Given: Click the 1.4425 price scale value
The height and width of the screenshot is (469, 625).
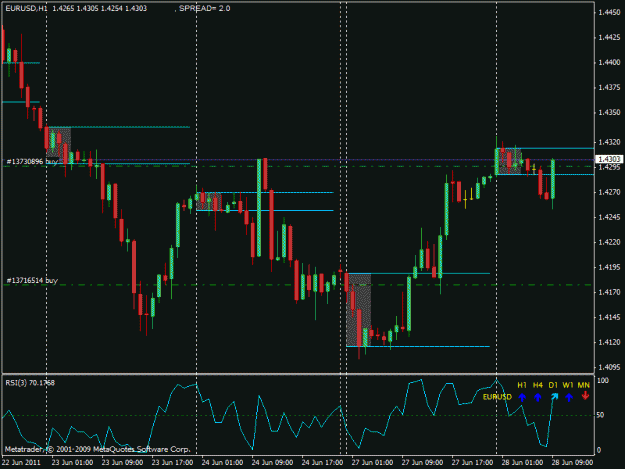Looking at the screenshot, I should 609,37.
